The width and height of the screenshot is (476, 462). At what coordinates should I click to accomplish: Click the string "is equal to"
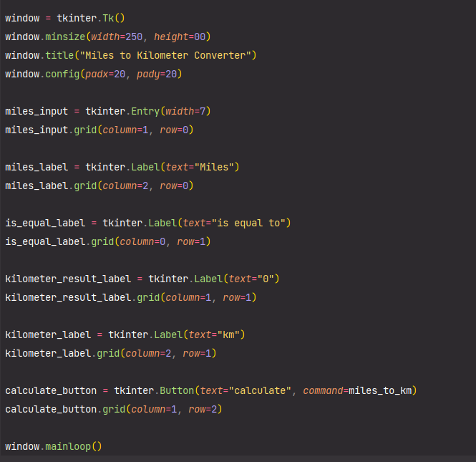point(248,223)
